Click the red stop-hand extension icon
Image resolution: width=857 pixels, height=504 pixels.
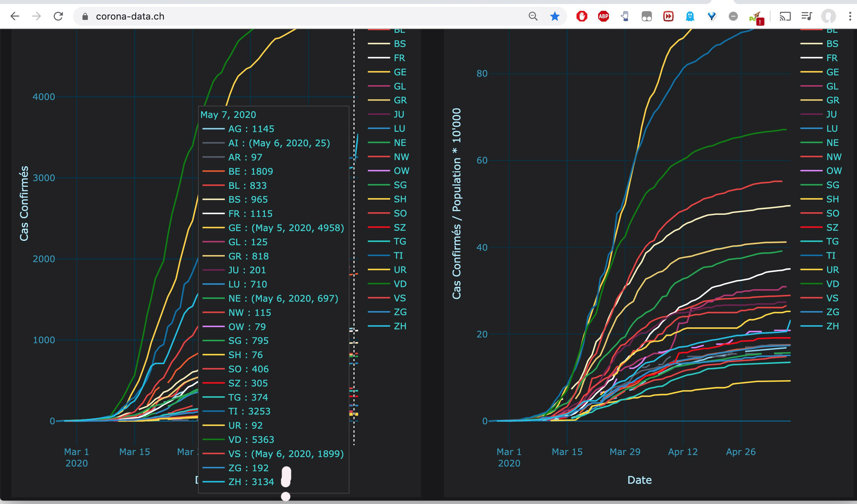click(582, 16)
